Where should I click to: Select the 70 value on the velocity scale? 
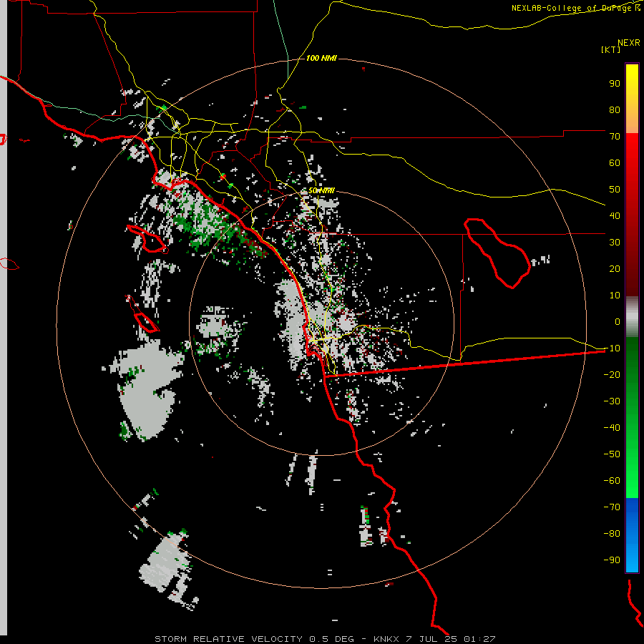615,137
